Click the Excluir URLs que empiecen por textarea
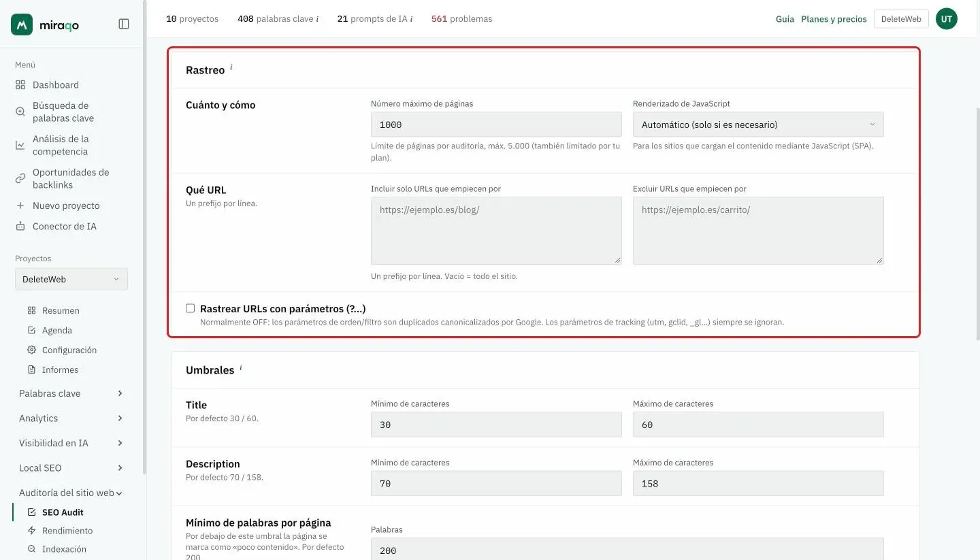The height and width of the screenshot is (560, 980). pos(758,231)
